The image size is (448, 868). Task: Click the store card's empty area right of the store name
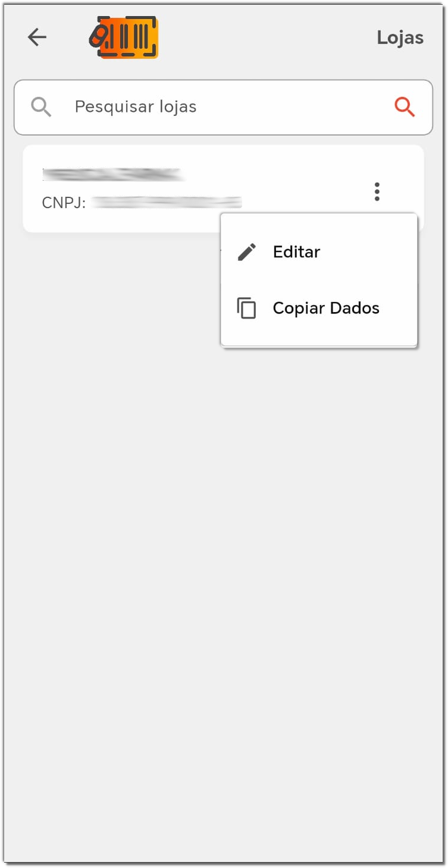[x=274, y=172]
